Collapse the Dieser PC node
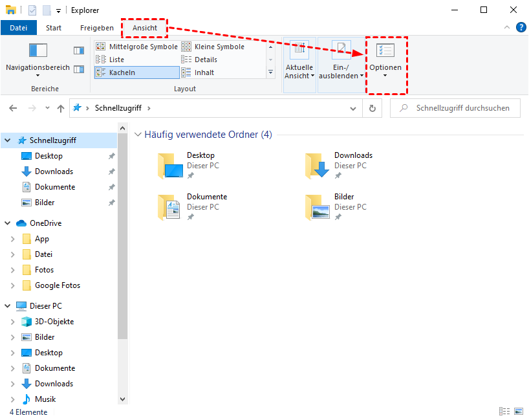 (7, 306)
